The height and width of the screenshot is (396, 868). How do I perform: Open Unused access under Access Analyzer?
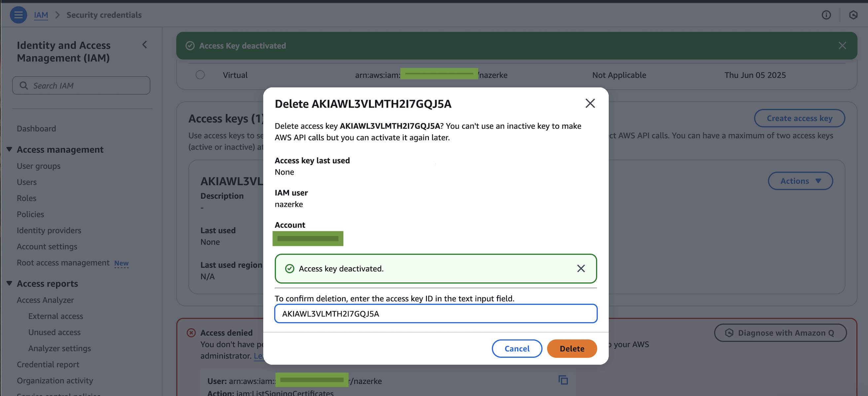click(x=54, y=332)
